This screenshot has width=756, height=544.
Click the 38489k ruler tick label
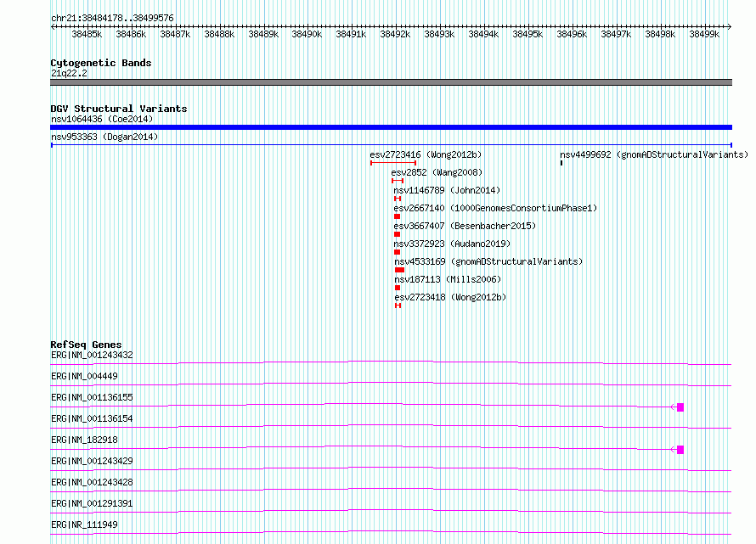[263, 34]
